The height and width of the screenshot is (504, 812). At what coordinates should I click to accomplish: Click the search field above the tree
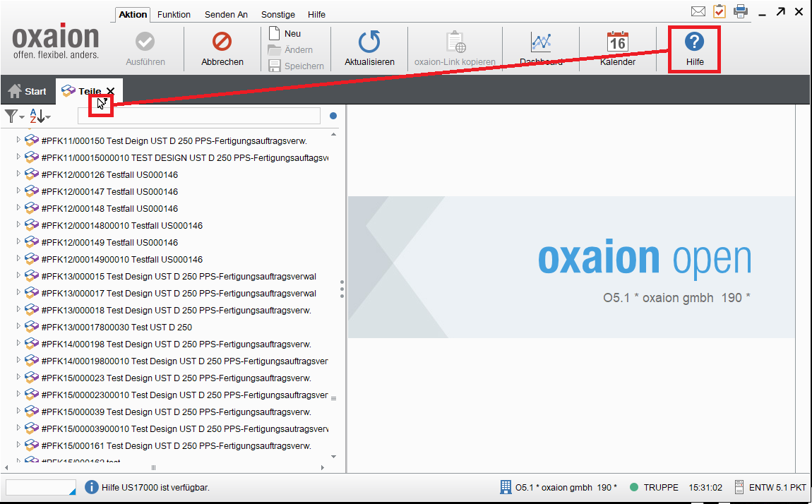tap(198, 116)
